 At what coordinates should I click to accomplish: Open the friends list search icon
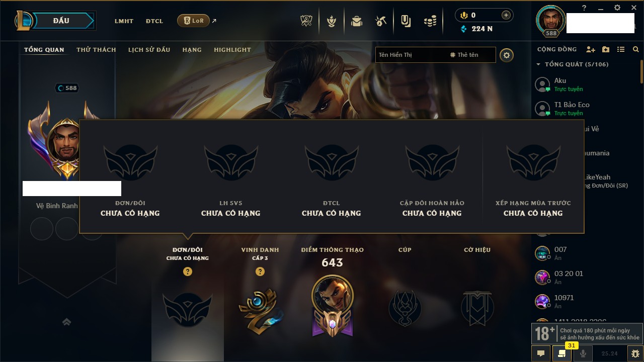[636, 49]
